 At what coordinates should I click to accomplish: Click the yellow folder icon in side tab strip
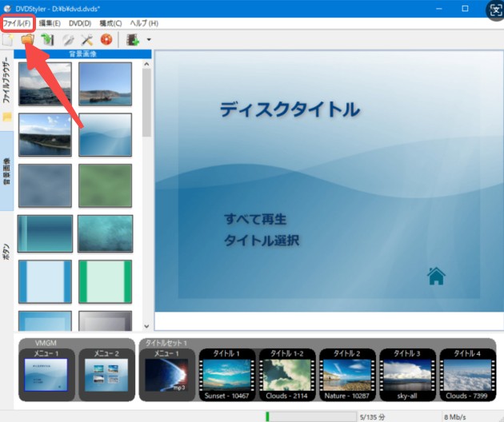(6, 117)
